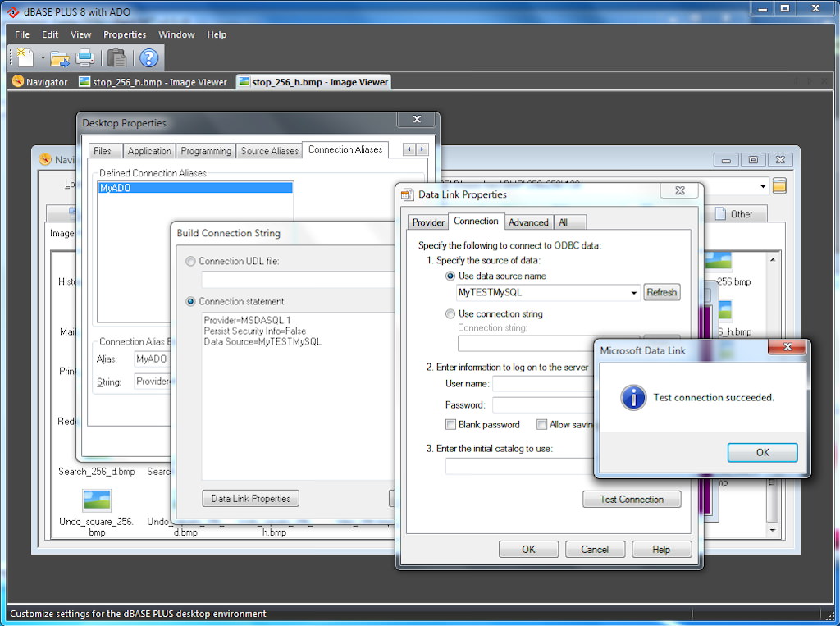Click the Password input field
Image resolution: width=840 pixels, height=626 pixels.
(x=543, y=405)
